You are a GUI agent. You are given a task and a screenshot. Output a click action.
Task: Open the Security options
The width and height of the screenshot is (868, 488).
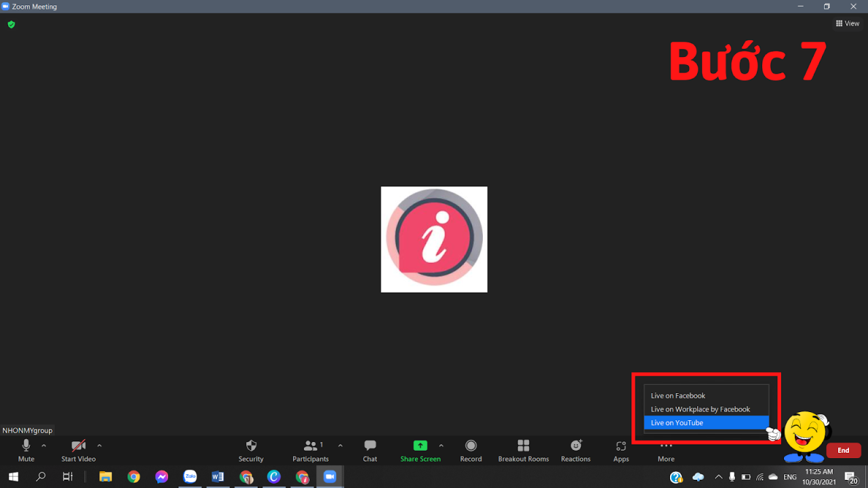251,449
